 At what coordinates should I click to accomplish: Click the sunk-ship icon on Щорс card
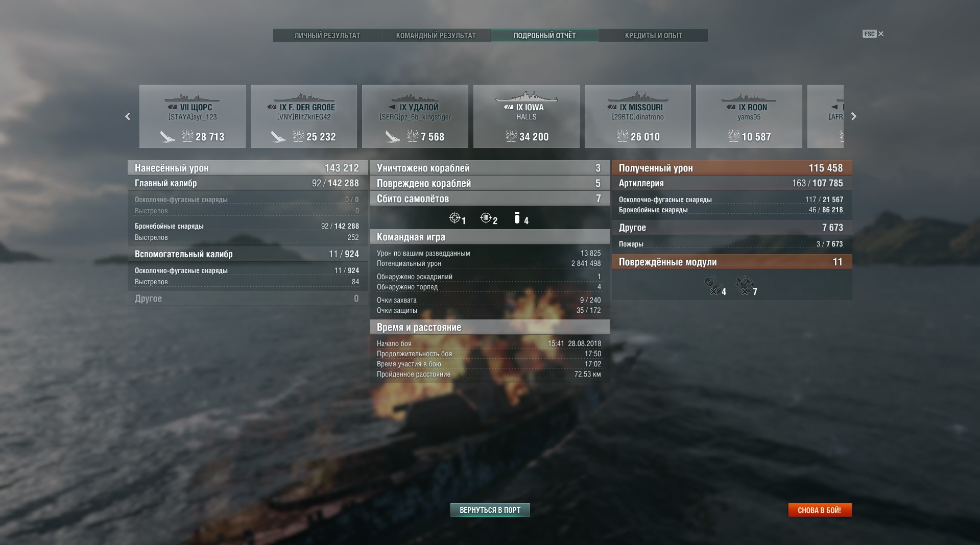pos(167,136)
